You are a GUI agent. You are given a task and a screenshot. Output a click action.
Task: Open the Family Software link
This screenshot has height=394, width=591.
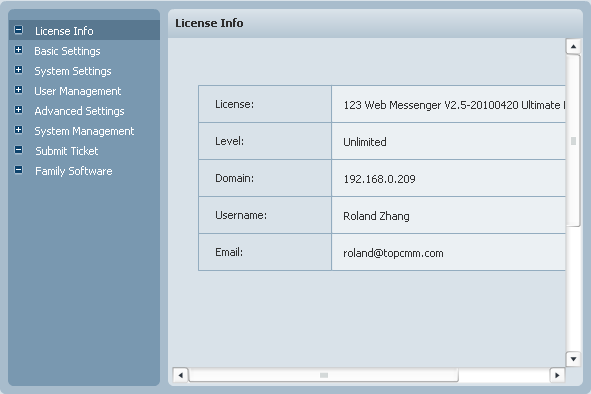pos(74,171)
